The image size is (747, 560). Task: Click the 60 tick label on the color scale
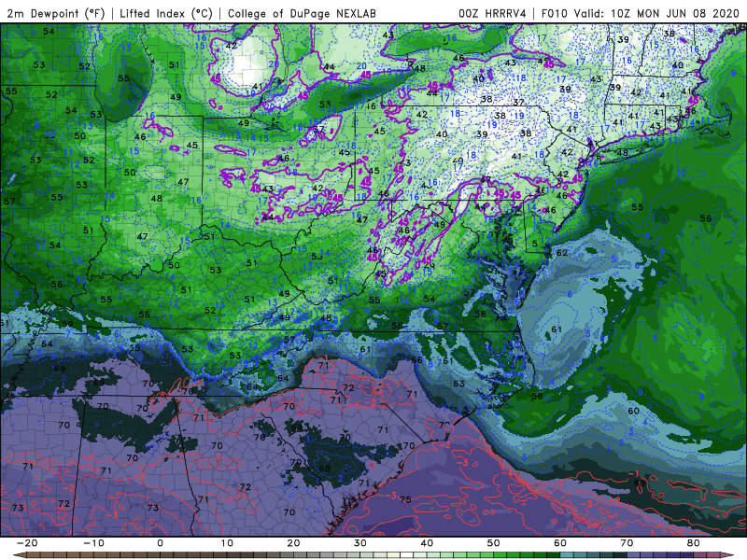click(x=560, y=543)
